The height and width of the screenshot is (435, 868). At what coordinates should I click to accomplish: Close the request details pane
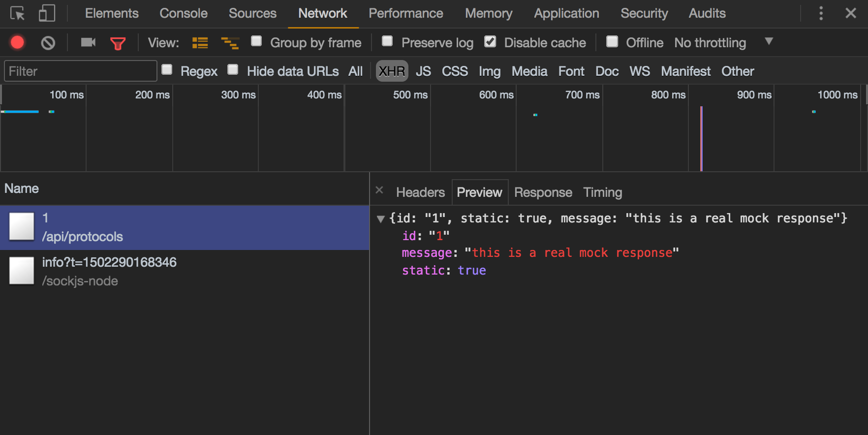pyautogui.click(x=379, y=190)
